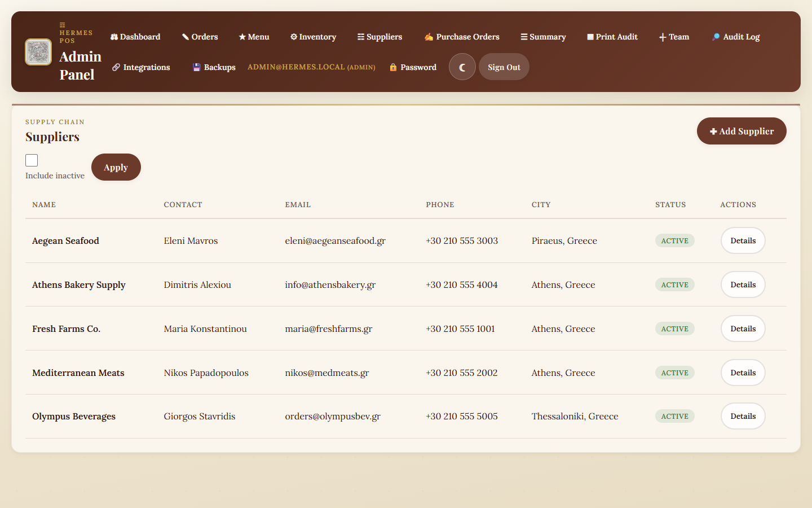Enable the Include inactive checkbox
This screenshot has width=812, height=508.
point(32,160)
